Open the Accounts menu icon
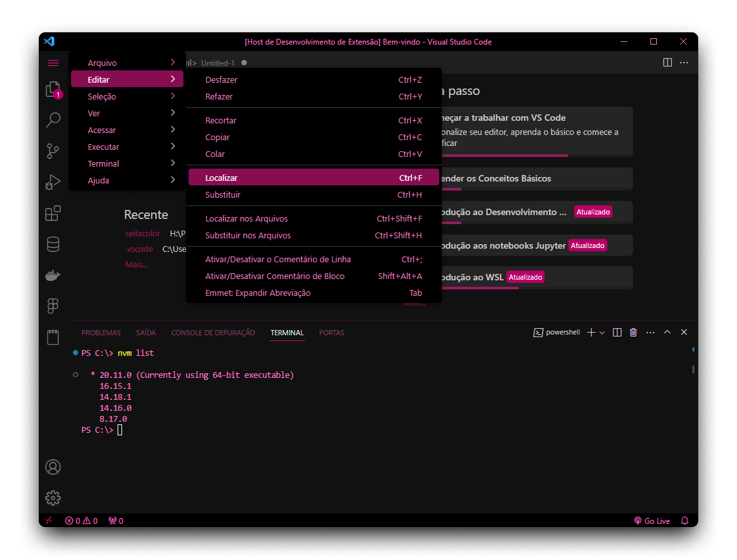737x560 pixels. click(53, 467)
